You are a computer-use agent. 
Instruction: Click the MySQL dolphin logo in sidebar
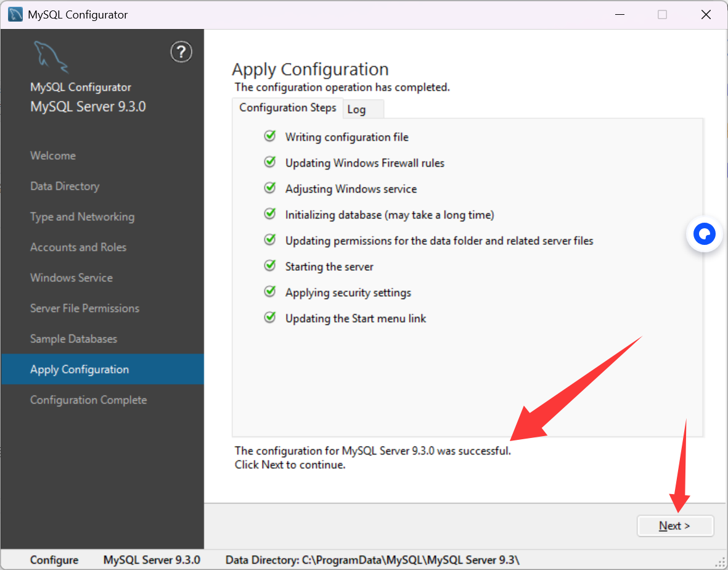point(51,57)
